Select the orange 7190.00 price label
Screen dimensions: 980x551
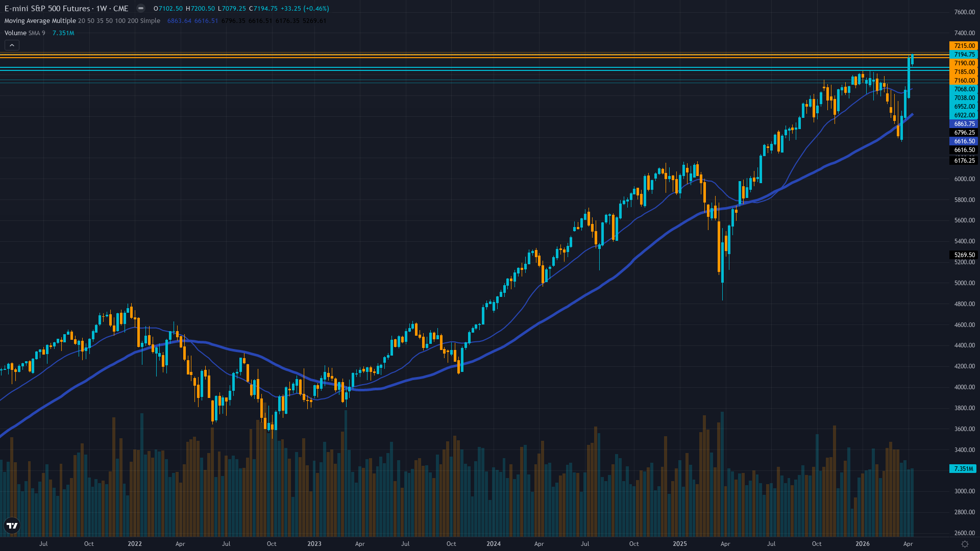click(x=963, y=63)
